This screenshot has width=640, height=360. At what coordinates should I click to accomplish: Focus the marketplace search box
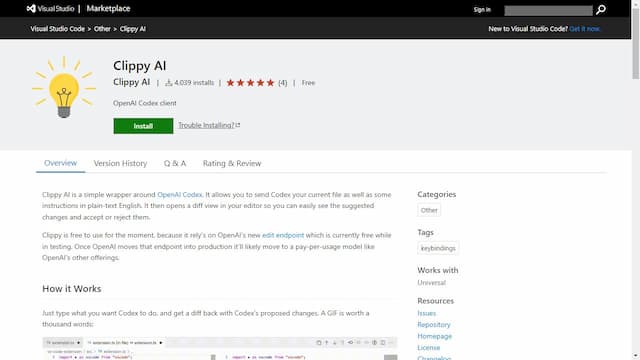(x=548, y=10)
